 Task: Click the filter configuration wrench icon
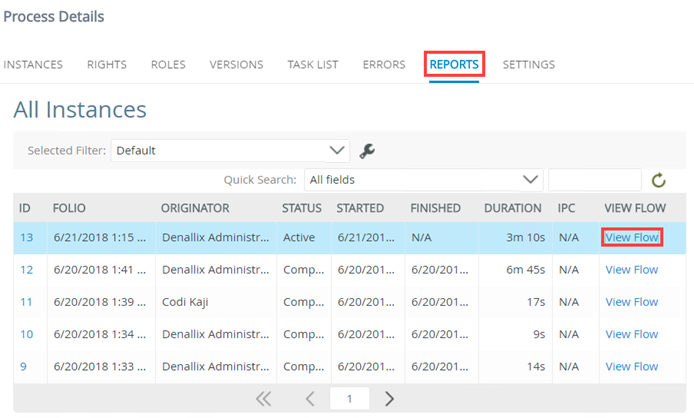tap(367, 151)
